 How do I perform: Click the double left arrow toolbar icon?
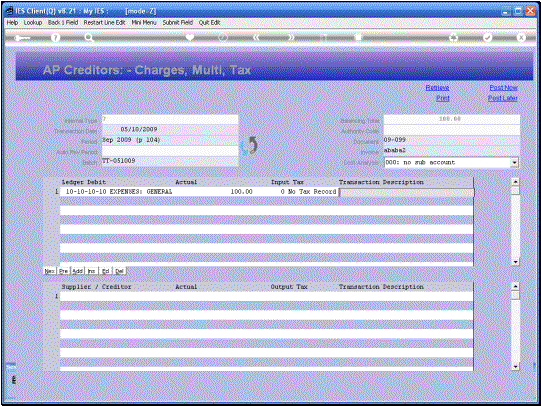tap(256, 38)
